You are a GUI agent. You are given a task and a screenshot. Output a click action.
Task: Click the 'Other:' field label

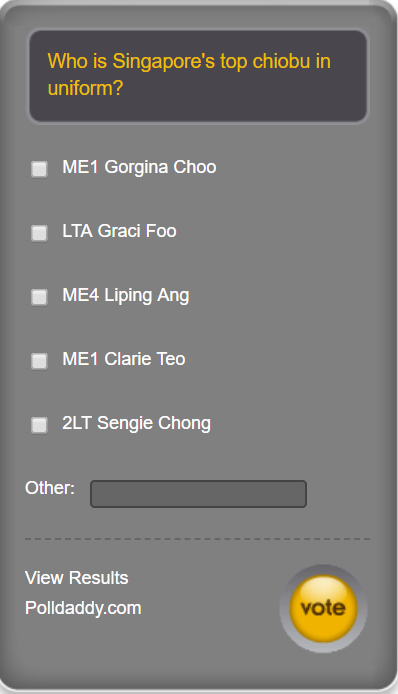tap(50, 488)
